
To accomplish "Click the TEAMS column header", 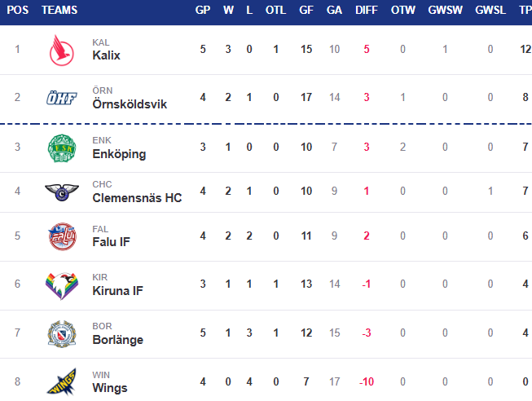I will point(59,10).
